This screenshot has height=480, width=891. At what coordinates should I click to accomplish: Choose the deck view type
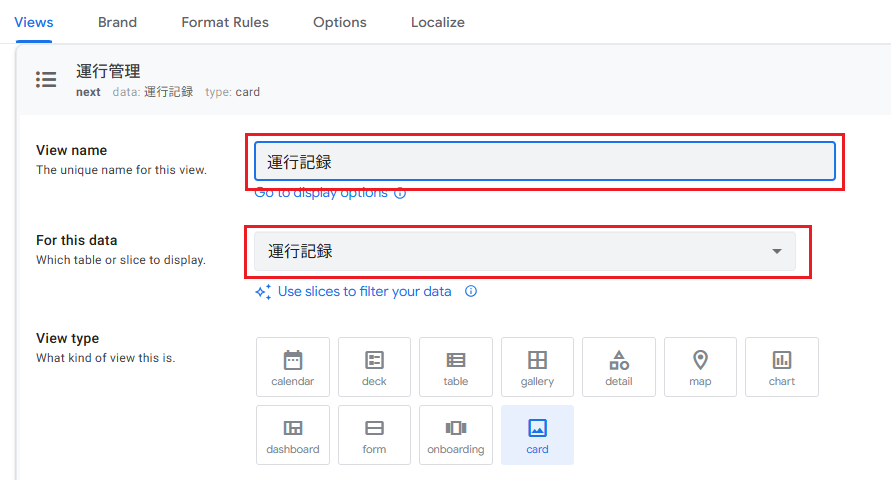point(374,367)
